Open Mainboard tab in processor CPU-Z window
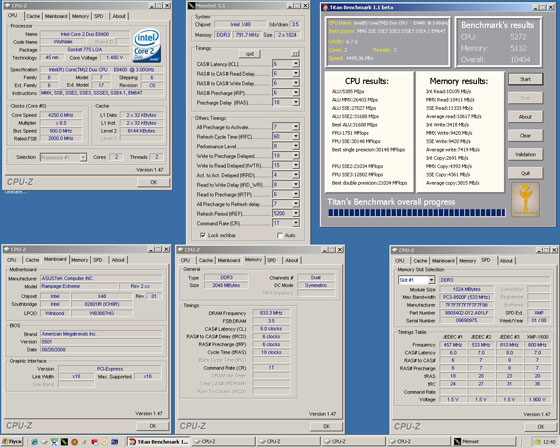560x448 pixels. pyautogui.click(x=56, y=16)
